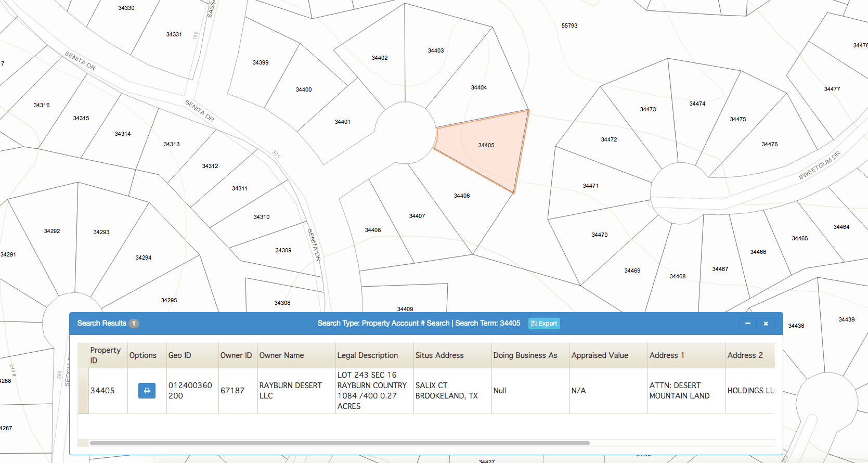Screen dimensions: 868x463
Task: Select parcel 34313 on the map
Action: (172, 144)
